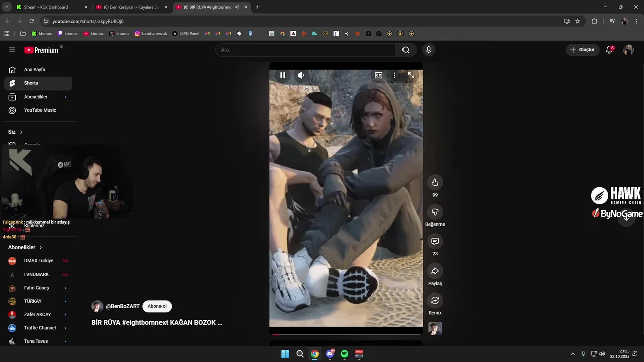This screenshot has width=644, height=362.
Task: Click the install app icon in address bar
Action: [567, 21]
